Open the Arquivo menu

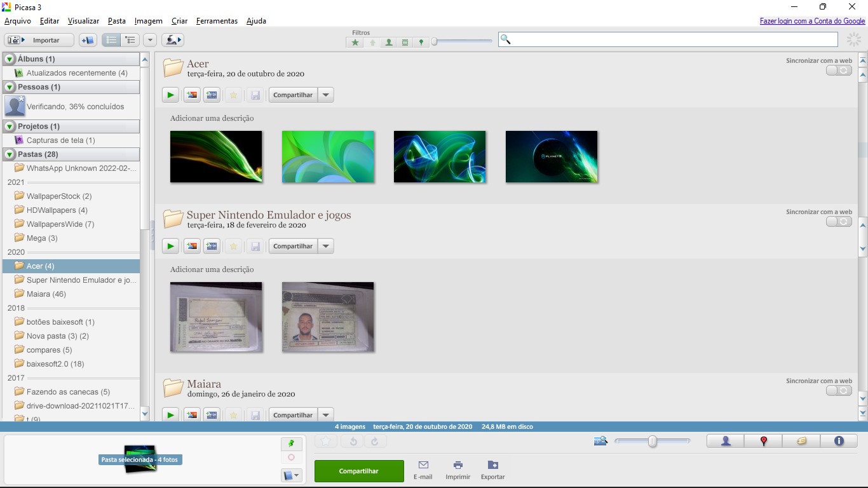[18, 21]
